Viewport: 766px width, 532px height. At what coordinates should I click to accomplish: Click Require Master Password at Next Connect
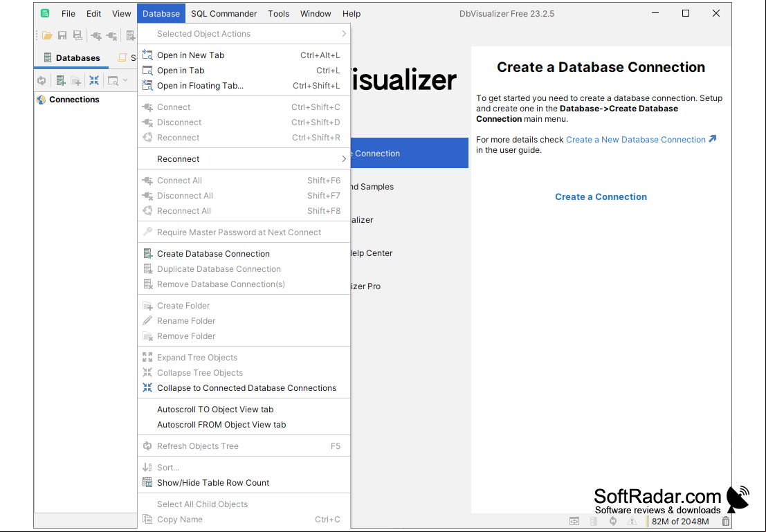pyautogui.click(x=244, y=232)
